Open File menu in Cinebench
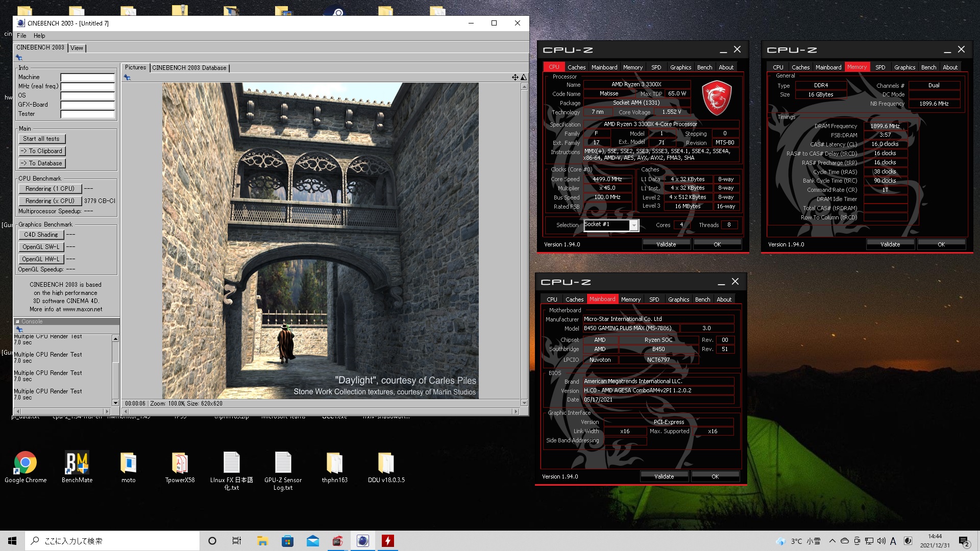This screenshot has height=551, width=980. point(21,36)
